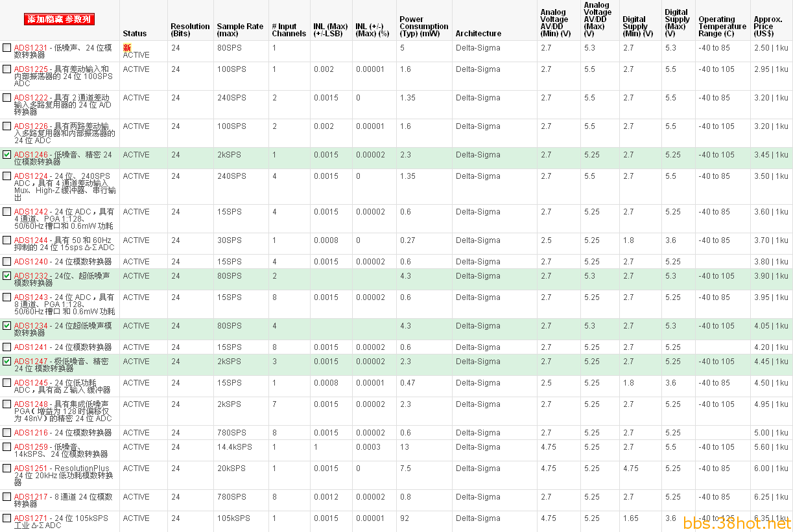Click the # Input Channels header
793x532 pixels.
pyautogui.click(x=289, y=30)
